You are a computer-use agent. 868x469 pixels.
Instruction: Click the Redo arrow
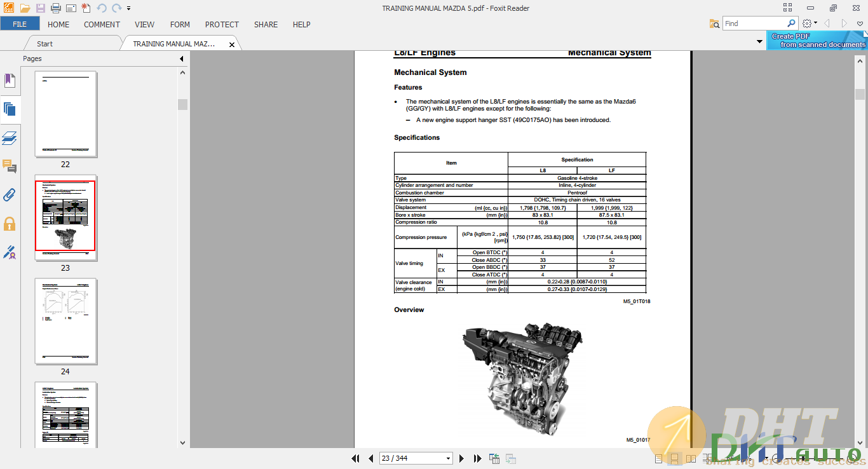(x=116, y=8)
